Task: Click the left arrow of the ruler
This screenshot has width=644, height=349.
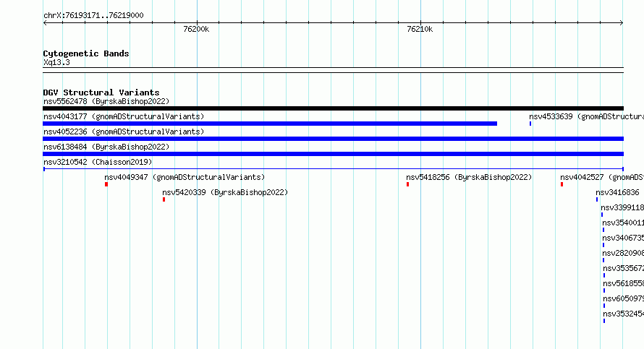Action: coord(45,23)
